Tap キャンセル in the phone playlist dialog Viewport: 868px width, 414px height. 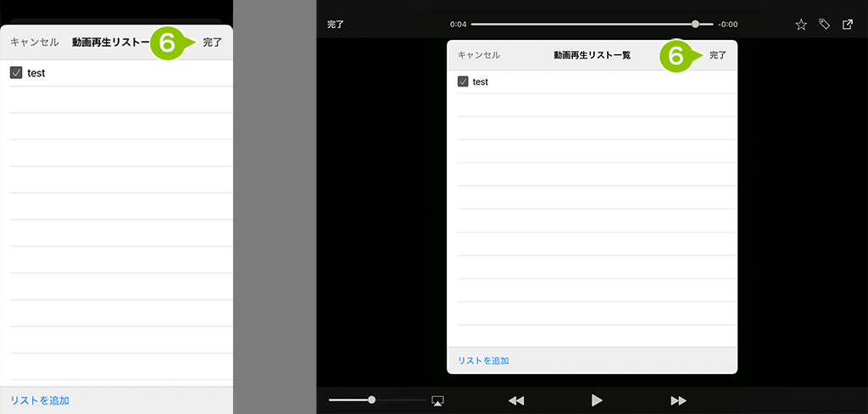coord(34,42)
